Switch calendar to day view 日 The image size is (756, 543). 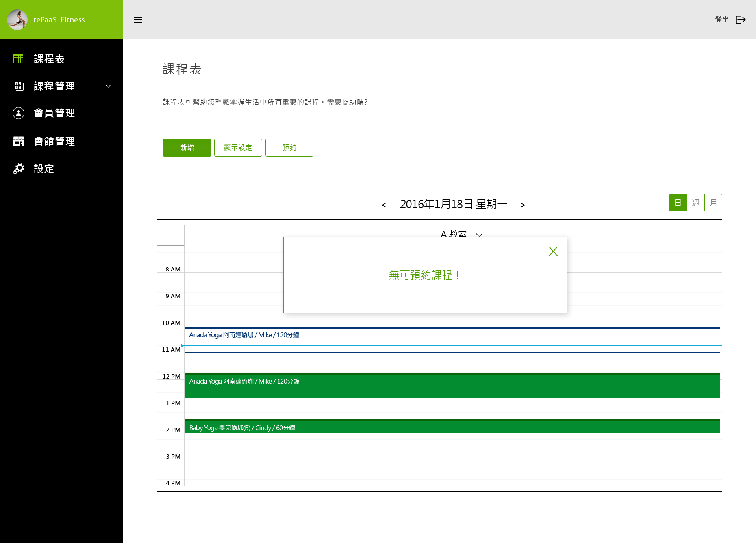coord(678,203)
